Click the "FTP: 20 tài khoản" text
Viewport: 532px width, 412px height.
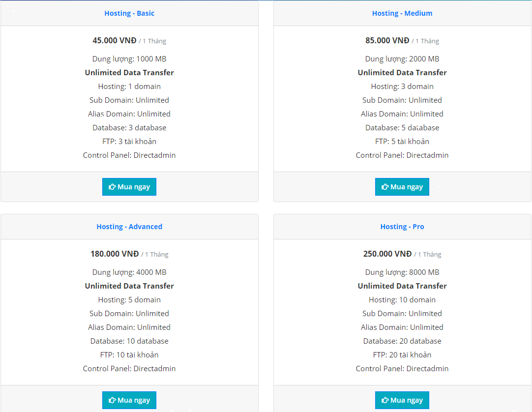coord(402,355)
